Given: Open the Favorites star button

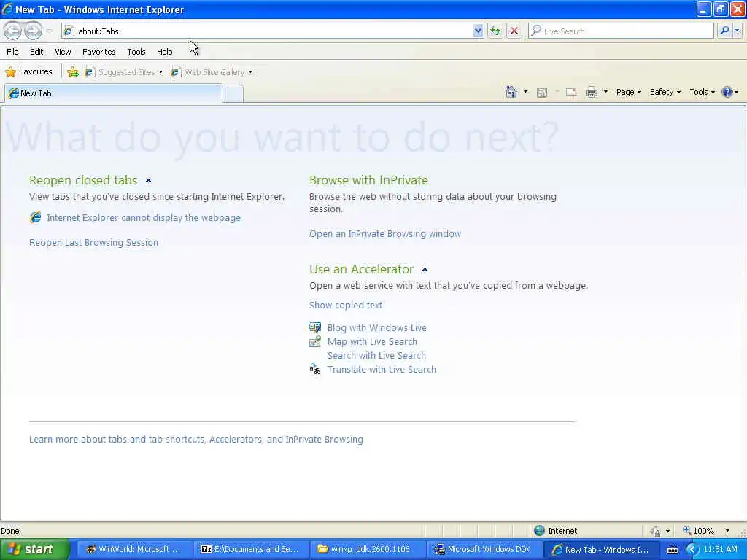Looking at the screenshot, I should click(28, 72).
